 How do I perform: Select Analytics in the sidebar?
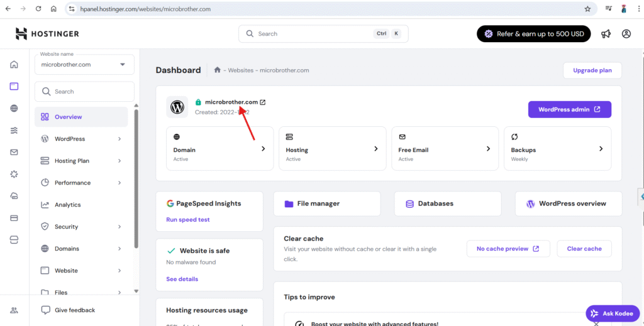tap(67, 205)
